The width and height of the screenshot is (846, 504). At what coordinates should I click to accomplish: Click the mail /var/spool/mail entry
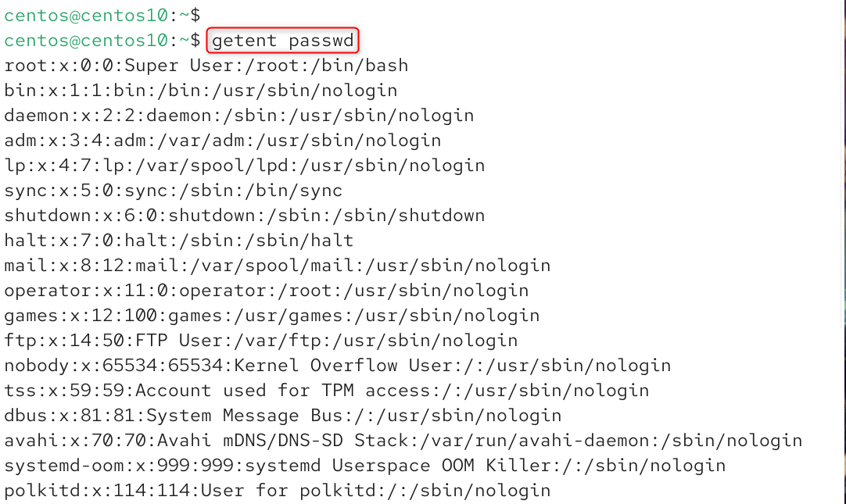[277, 266]
